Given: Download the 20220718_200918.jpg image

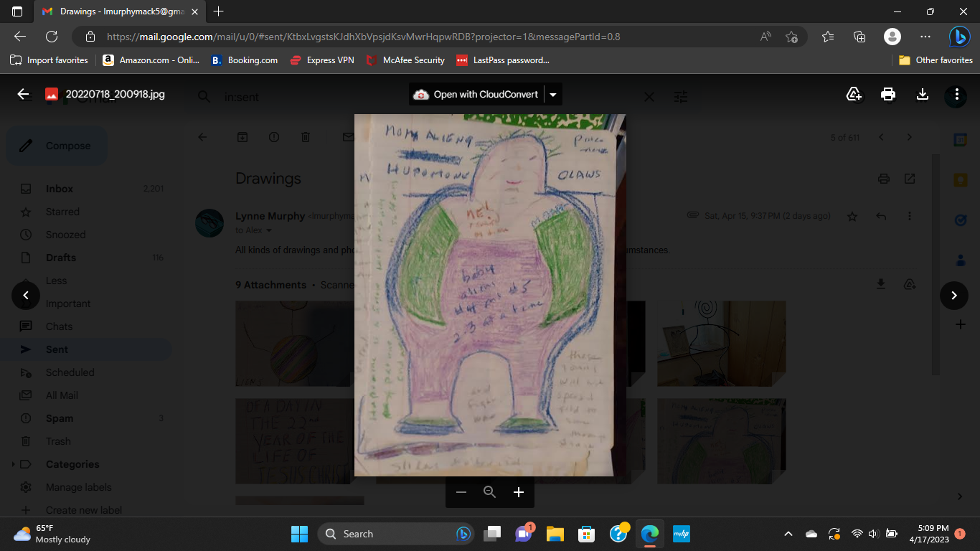Looking at the screenshot, I should [x=923, y=95].
